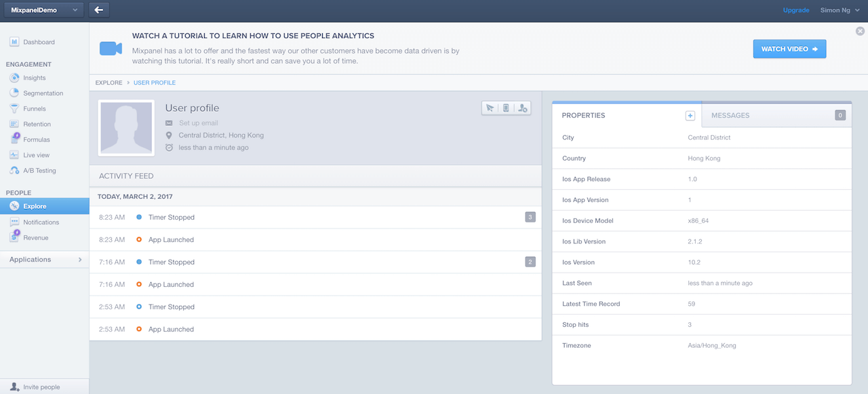Image resolution: width=868 pixels, height=394 pixels.
Task: Click the add property plus icon
Action: (690, 116)
